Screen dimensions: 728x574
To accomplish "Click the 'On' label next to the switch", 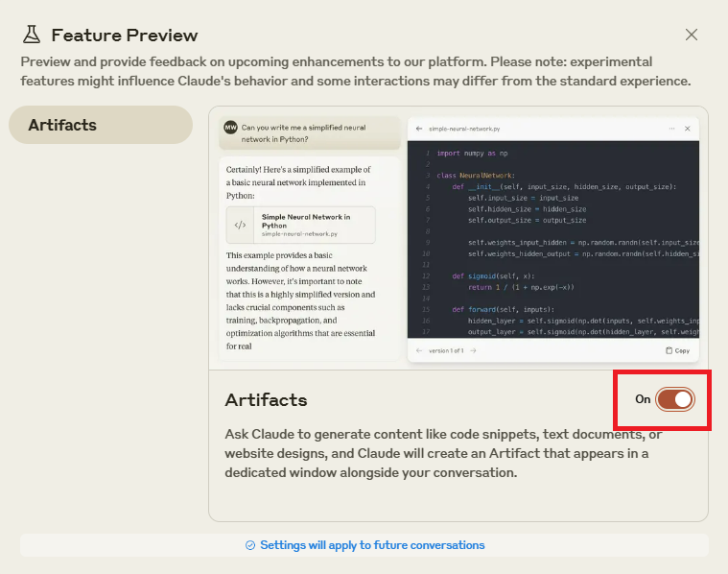I will point(643,399).
